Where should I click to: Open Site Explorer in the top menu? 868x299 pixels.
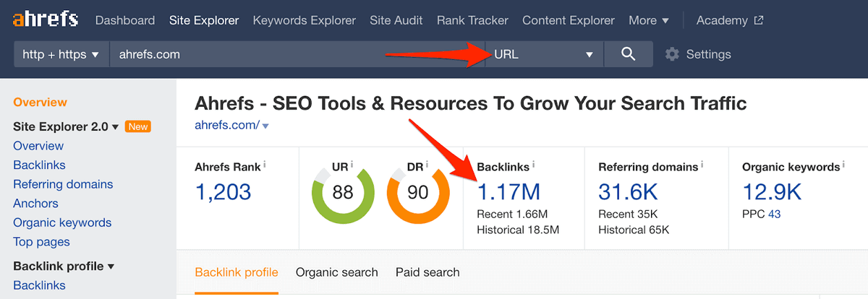[x=204, y=20]
